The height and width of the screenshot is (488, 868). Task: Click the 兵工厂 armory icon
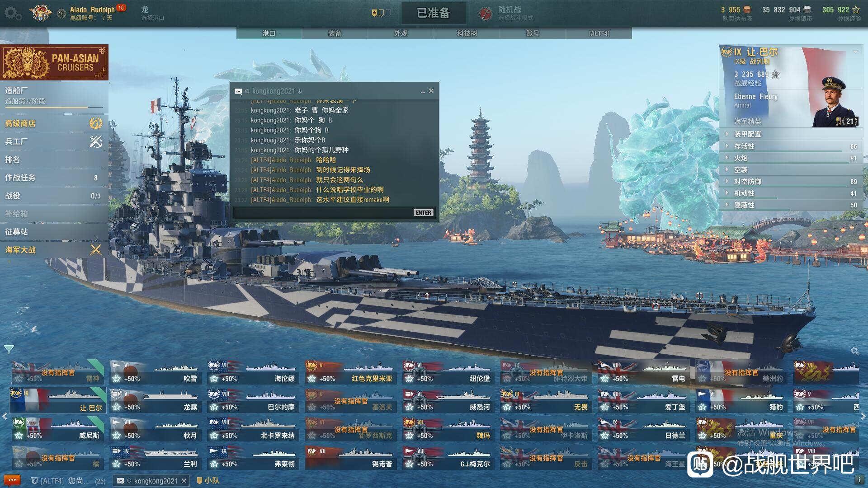click(95, 141)
